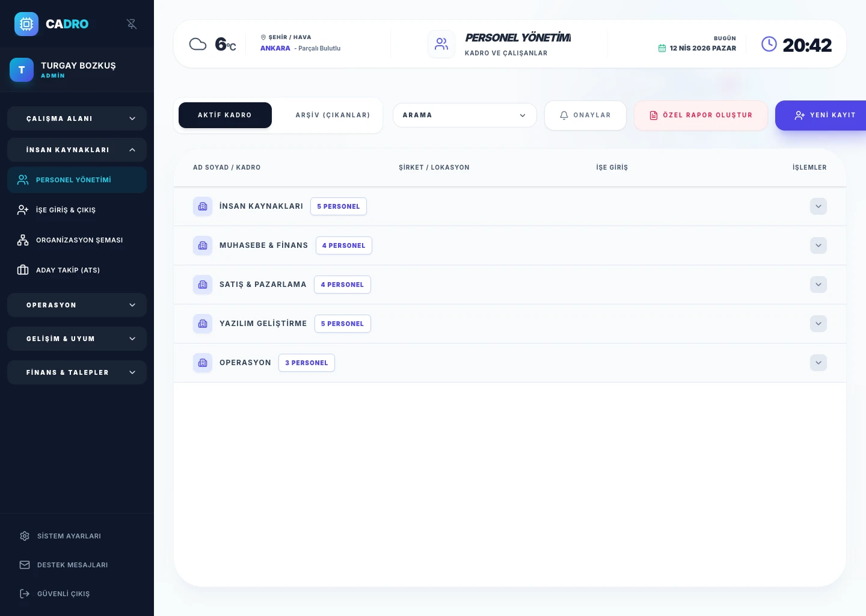Open İŞE GİRİŞ & ÇIKIŞ page

click(x=77, y=210)
